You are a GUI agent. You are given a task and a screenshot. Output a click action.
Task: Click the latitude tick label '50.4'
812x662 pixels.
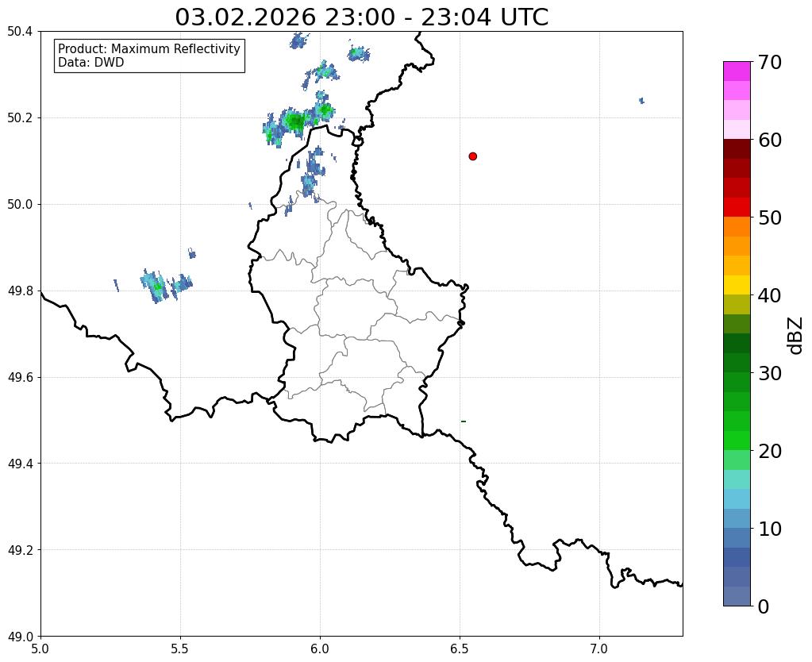coord(20,32)
